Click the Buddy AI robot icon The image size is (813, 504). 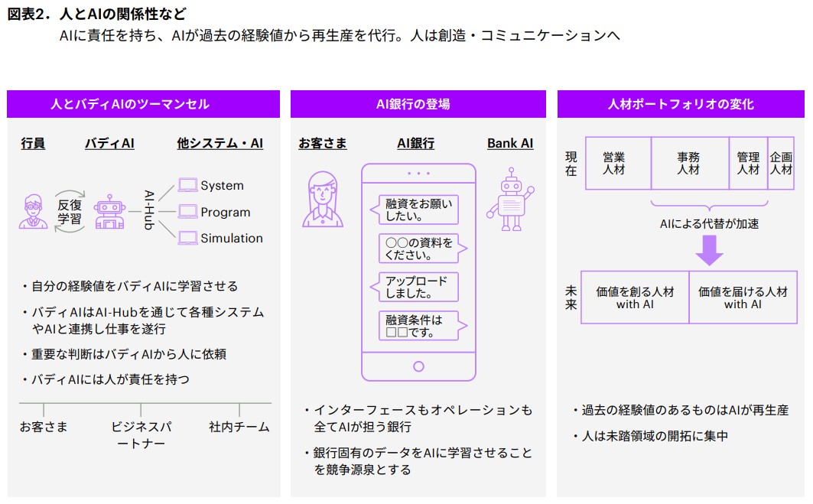[109, 212]
